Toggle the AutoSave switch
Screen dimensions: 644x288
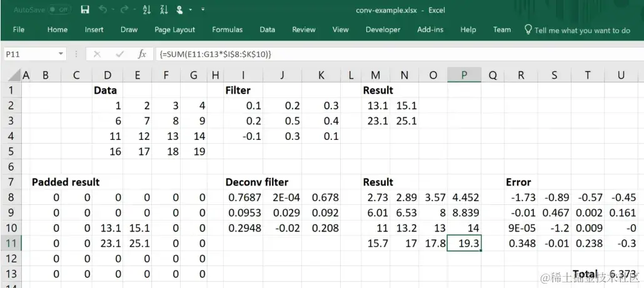click(60, 10)
